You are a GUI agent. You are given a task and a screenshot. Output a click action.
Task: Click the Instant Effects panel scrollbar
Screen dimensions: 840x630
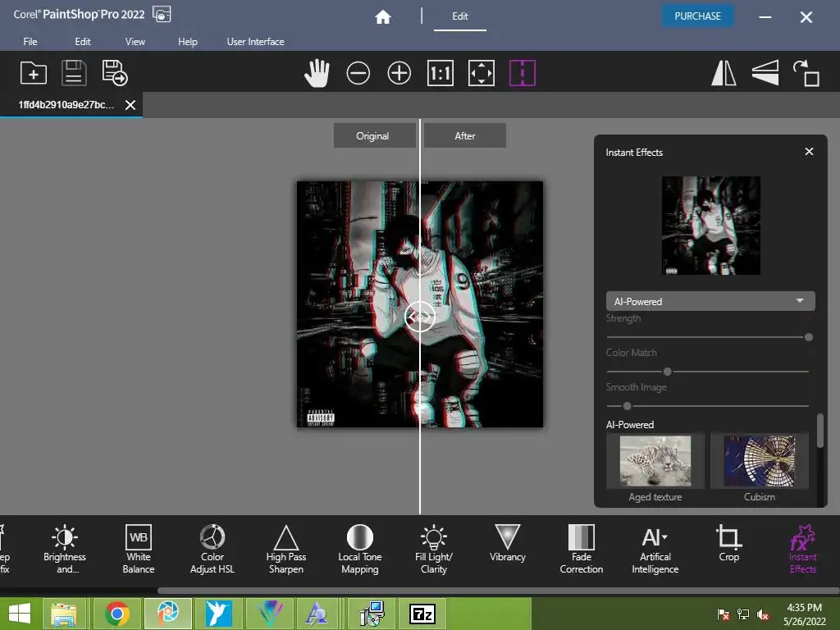820,430
